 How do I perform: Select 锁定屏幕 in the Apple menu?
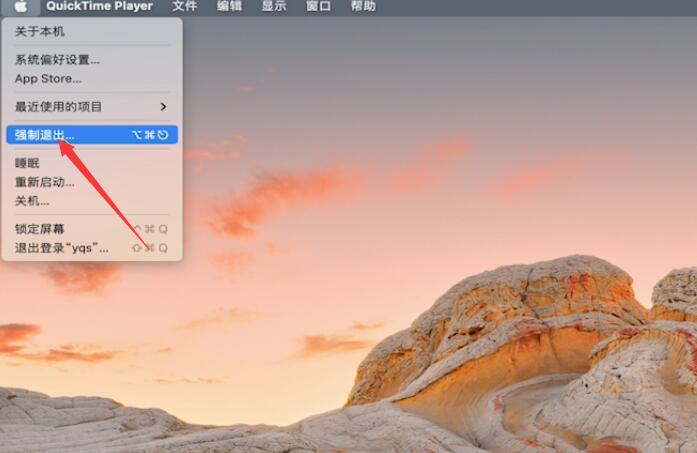(x=40, y=229)
